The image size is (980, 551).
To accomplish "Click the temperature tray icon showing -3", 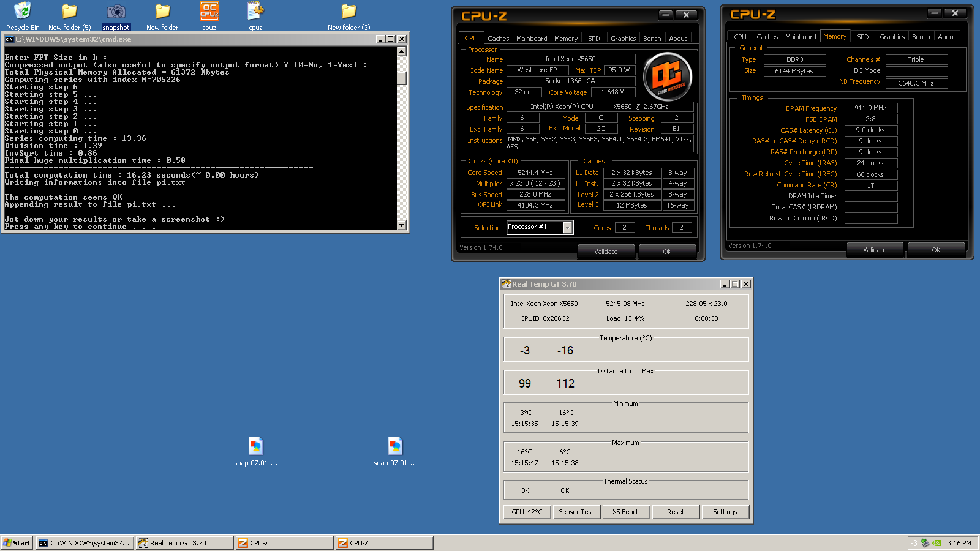I will pos(914,543).
